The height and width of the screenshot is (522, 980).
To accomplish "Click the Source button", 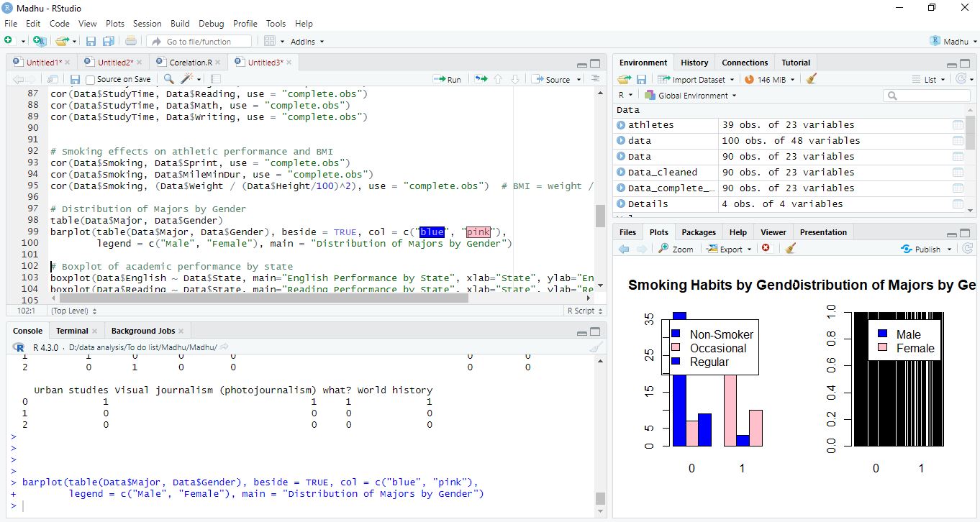I will point(551,79).
